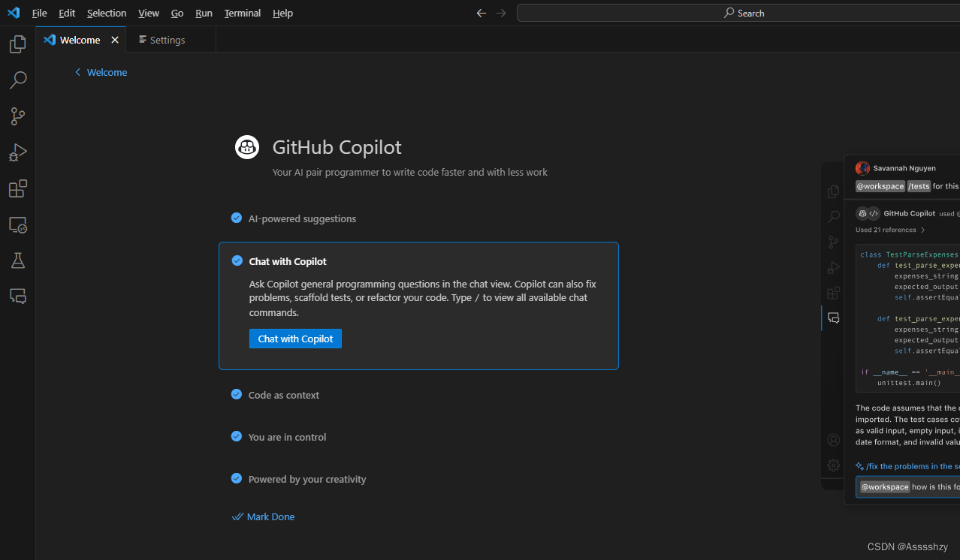Open the Source Control view
The image size is (960, 560).
point(17,116)
